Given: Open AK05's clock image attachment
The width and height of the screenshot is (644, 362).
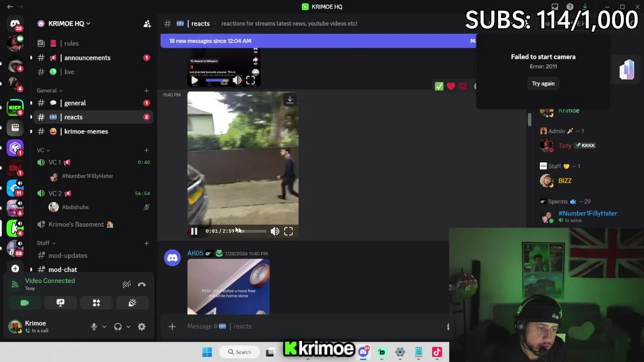Looking at the screenshot, I should point(228,287).
